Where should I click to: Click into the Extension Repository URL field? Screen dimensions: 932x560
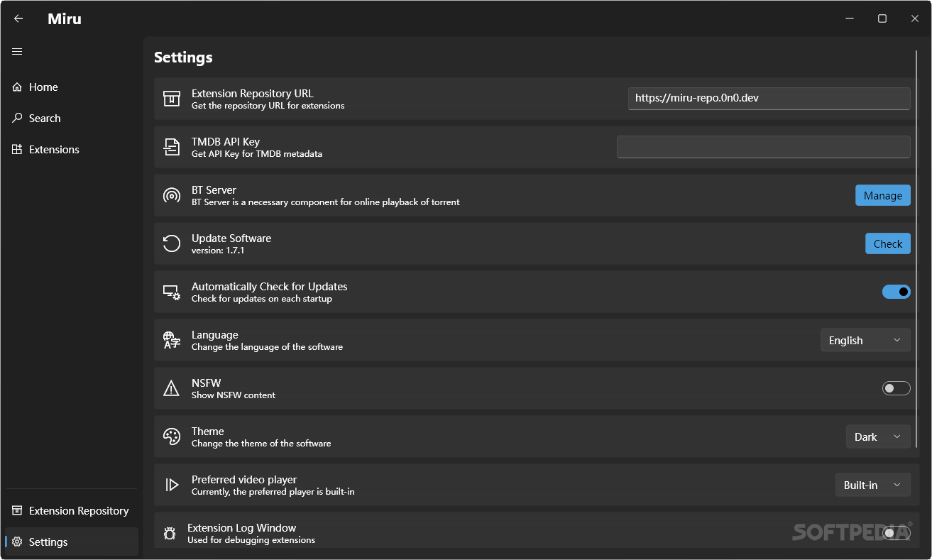769,99
